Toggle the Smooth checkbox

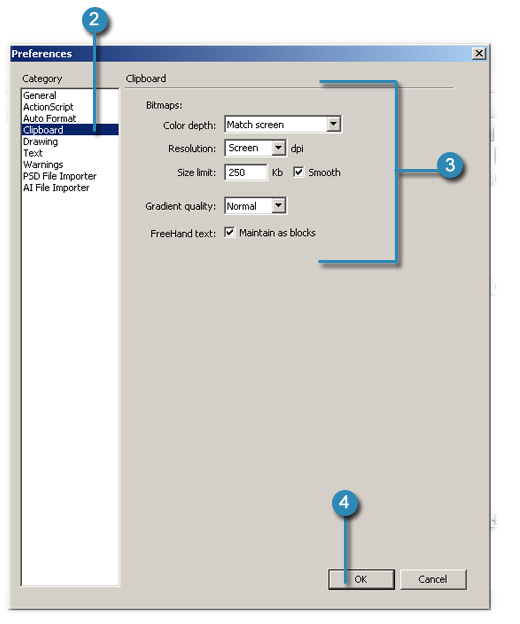[x=298, y=172]
